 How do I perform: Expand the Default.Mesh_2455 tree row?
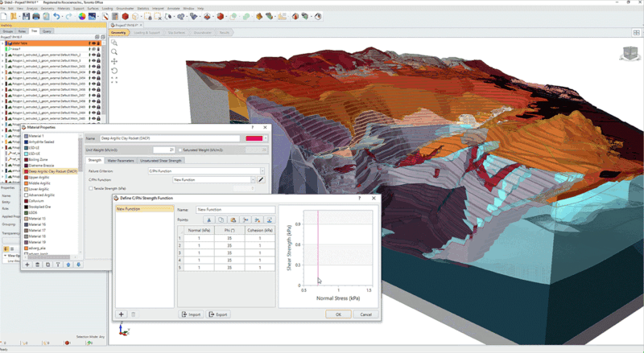(2, 84)
